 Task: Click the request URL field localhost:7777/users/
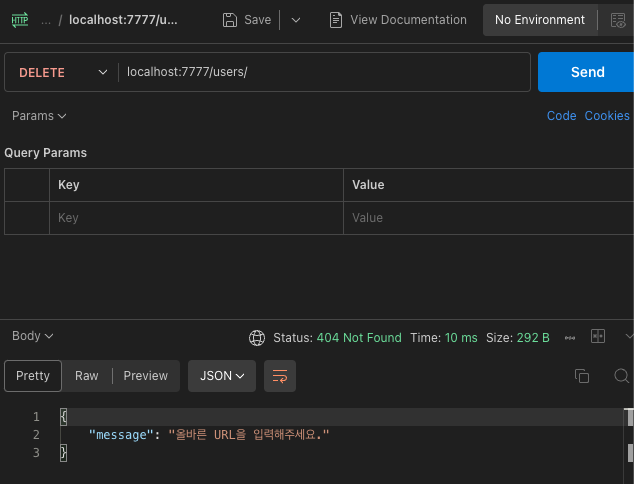[323, 72]
